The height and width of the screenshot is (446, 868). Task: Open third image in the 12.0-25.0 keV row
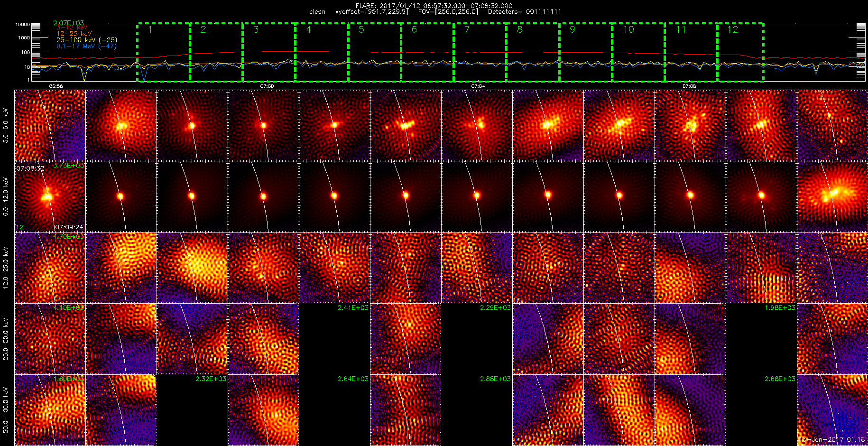[192, 268]
